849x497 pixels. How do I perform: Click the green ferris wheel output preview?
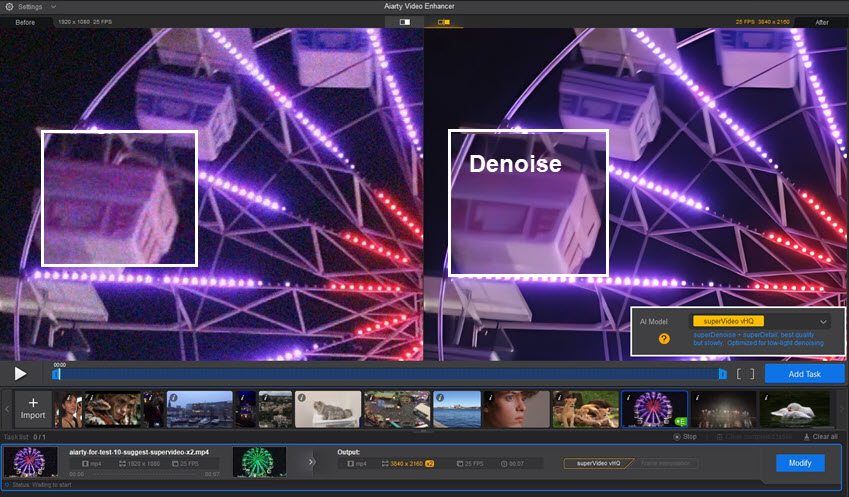coord(259,462)
